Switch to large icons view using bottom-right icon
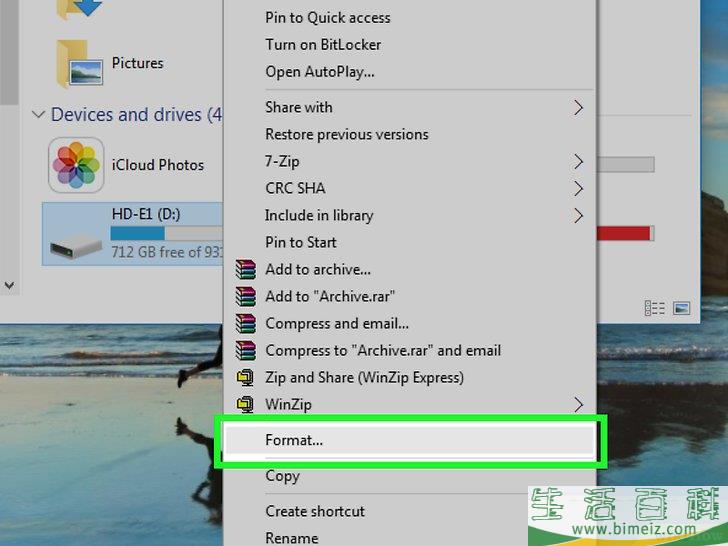728x546 pixels. click(x=682, y=308)
